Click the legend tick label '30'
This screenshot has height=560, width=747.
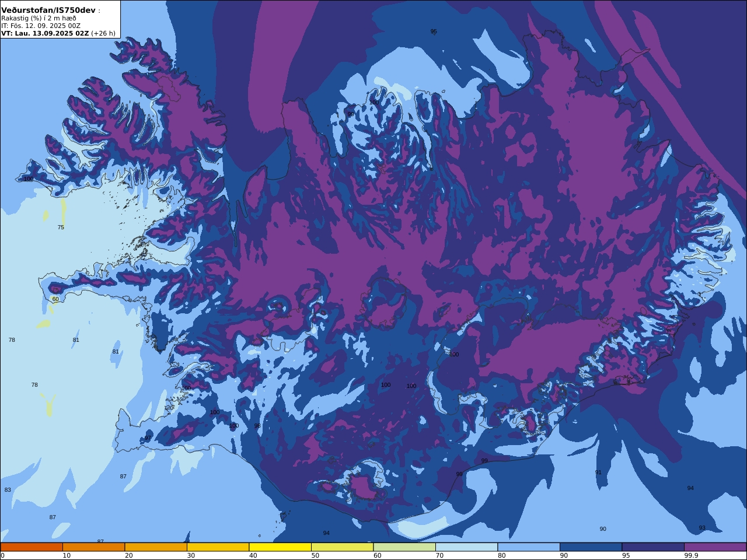point(191,555)
